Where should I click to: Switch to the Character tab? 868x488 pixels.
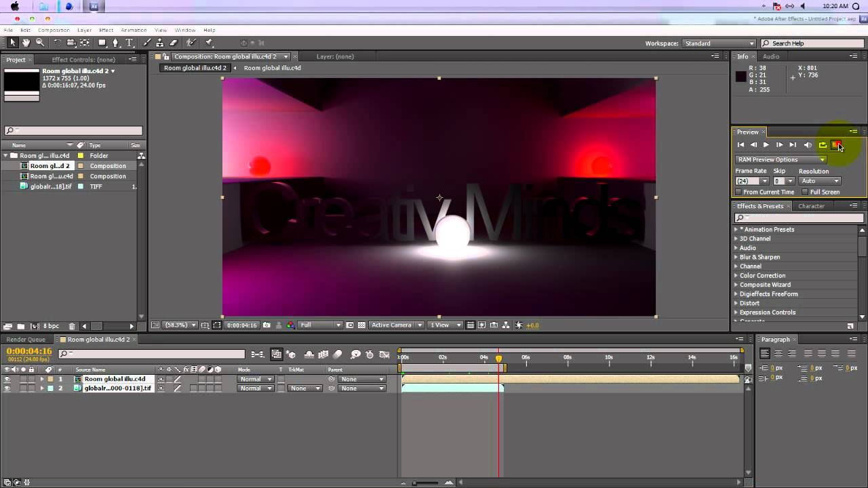811,206
